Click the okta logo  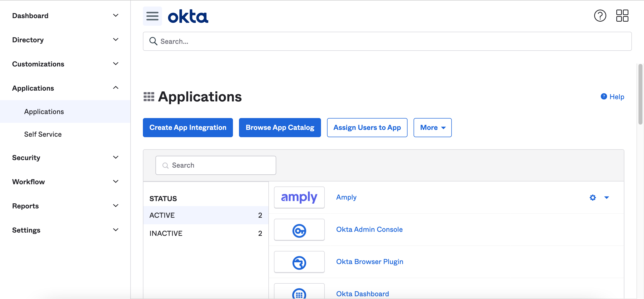click(x=188, y=16)
